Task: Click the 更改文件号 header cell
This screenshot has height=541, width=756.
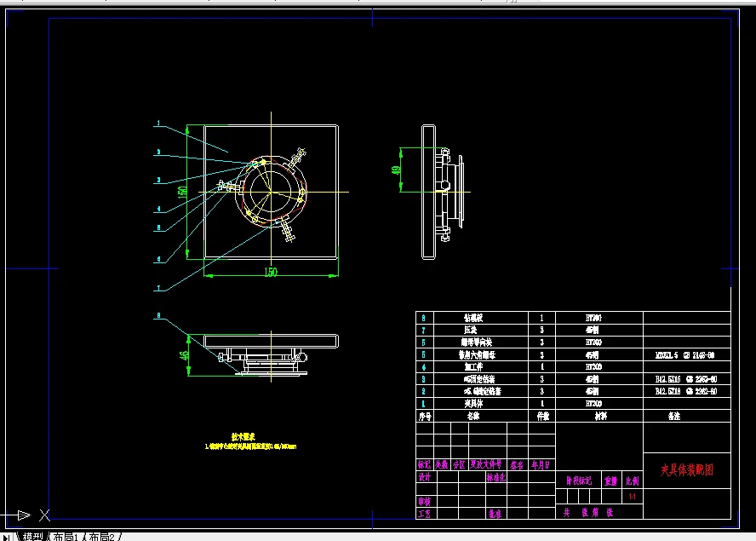Action: coord(486,464)
